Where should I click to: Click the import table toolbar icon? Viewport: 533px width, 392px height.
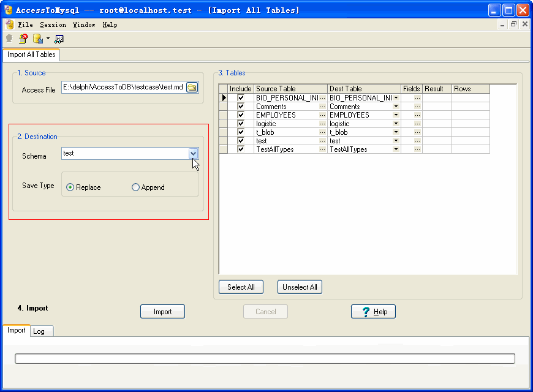[38, 39]
